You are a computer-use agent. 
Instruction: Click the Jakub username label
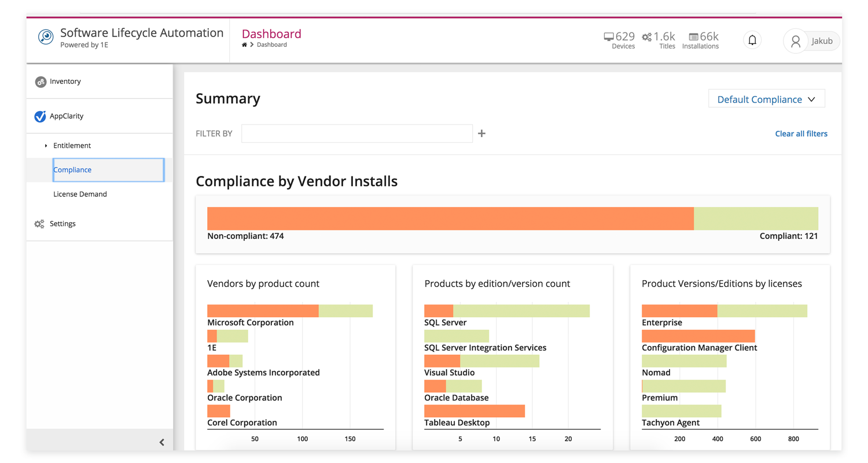click(x=822, y=41)
